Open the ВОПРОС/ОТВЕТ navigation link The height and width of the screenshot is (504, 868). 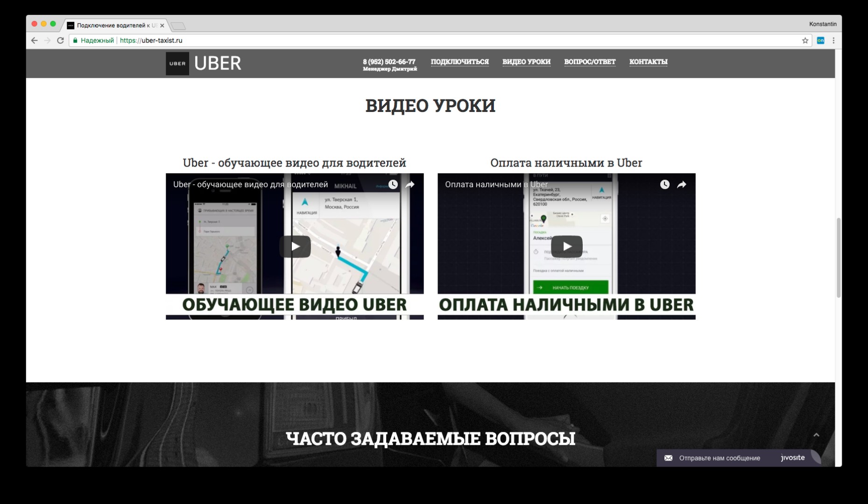(x=590, y=62)
